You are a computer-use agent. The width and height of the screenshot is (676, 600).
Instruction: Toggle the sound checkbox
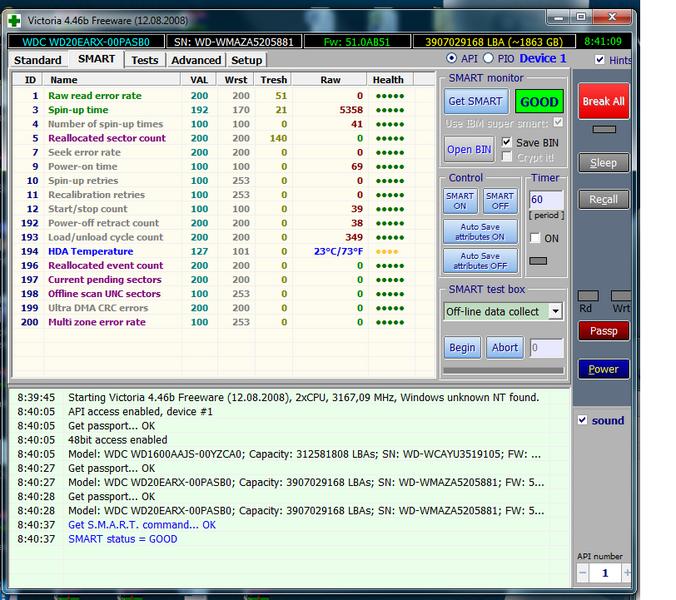582,420
